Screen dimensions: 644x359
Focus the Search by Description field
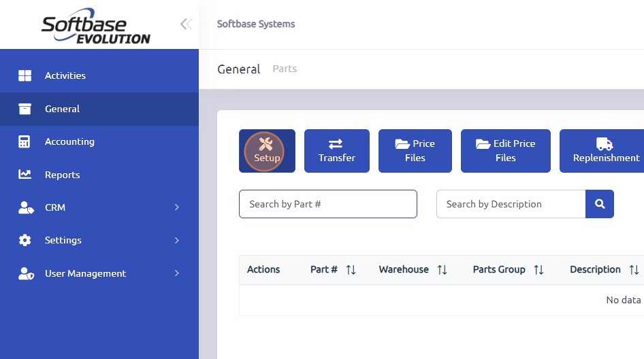click(x=511, y=204)
